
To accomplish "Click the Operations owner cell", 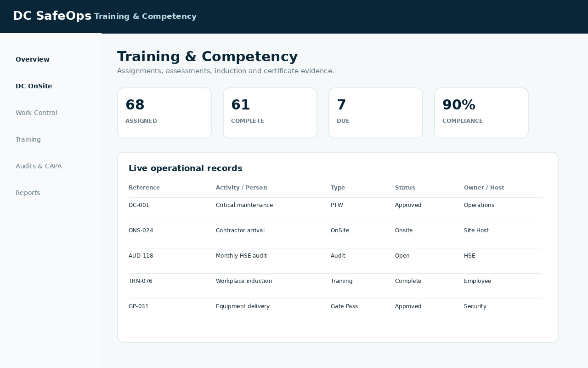I will point(479,205).
